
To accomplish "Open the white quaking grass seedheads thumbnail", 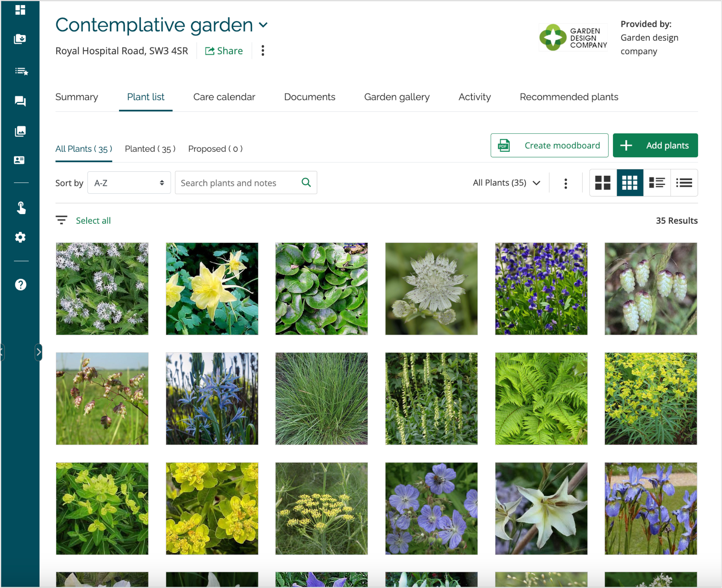I will tap(651, 289).
